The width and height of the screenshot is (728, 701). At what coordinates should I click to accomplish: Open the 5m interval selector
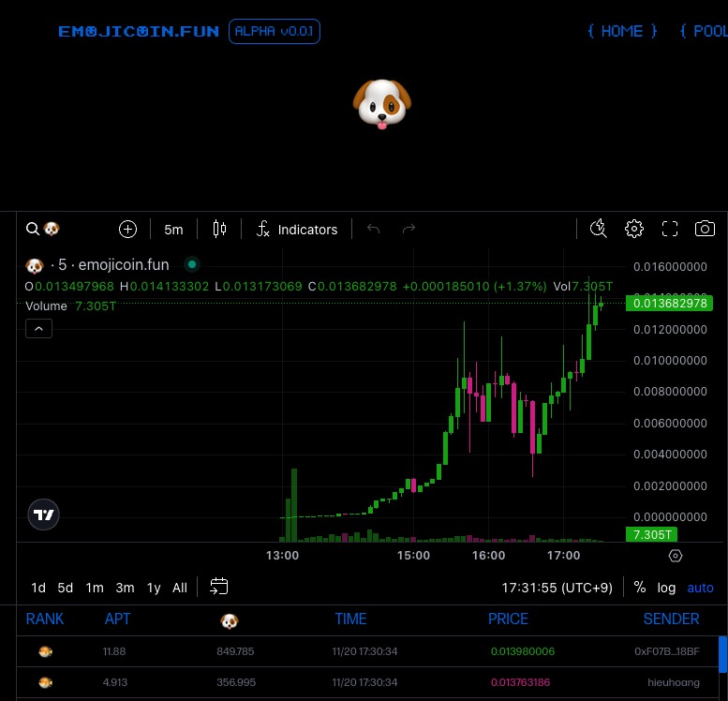tap(173, 230)
